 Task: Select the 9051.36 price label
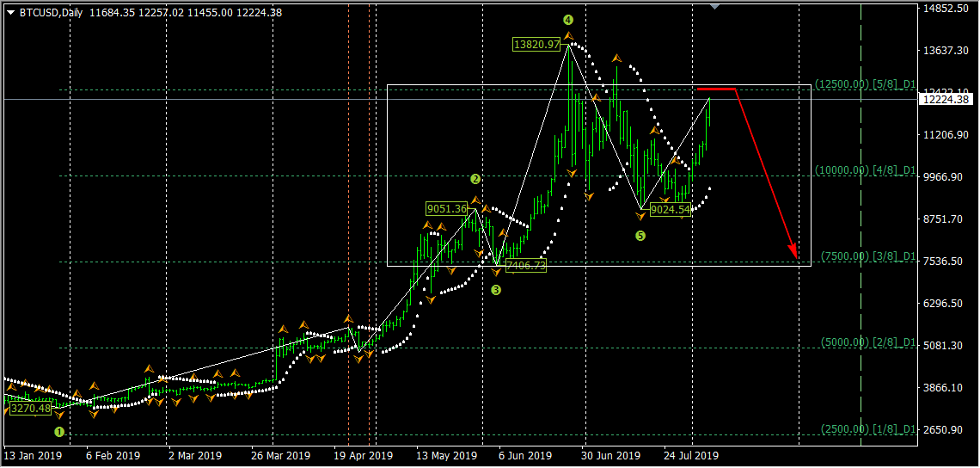click(x=448, y=208)
